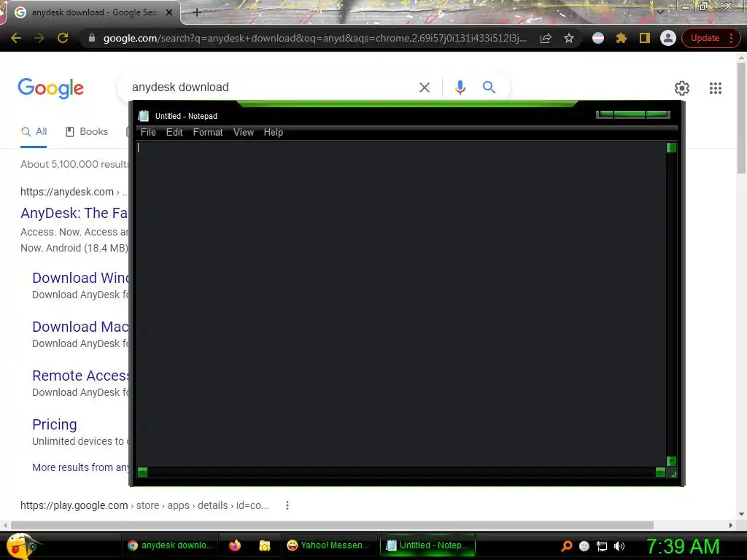Switch to anydesk Chrome taskbar button
The height and width of the screenshot is (560, 747).
[x=171, y=545]
